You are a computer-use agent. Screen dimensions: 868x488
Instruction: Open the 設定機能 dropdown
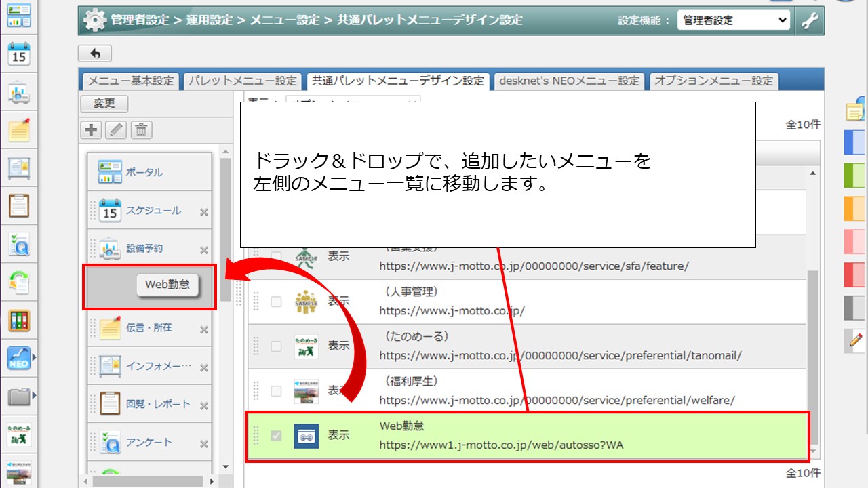(x=733, y=20)
